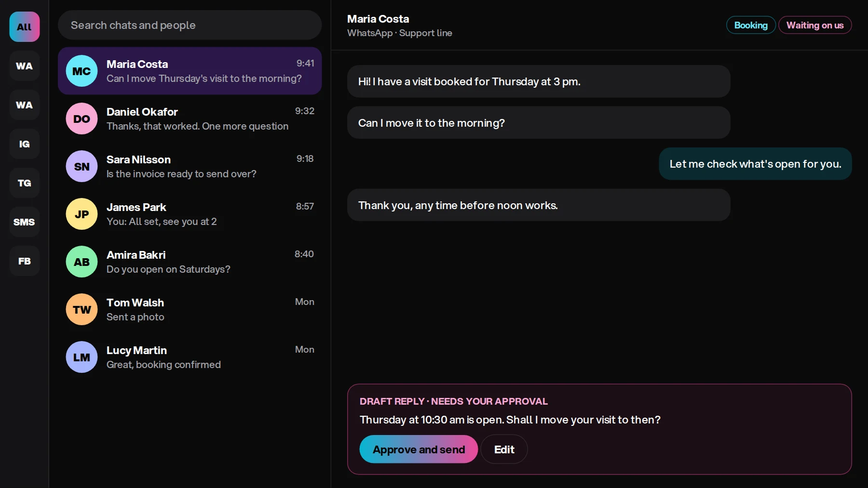Click Maria Costa's MC avatar
This screenshot has height=488, width=868.
81,71
